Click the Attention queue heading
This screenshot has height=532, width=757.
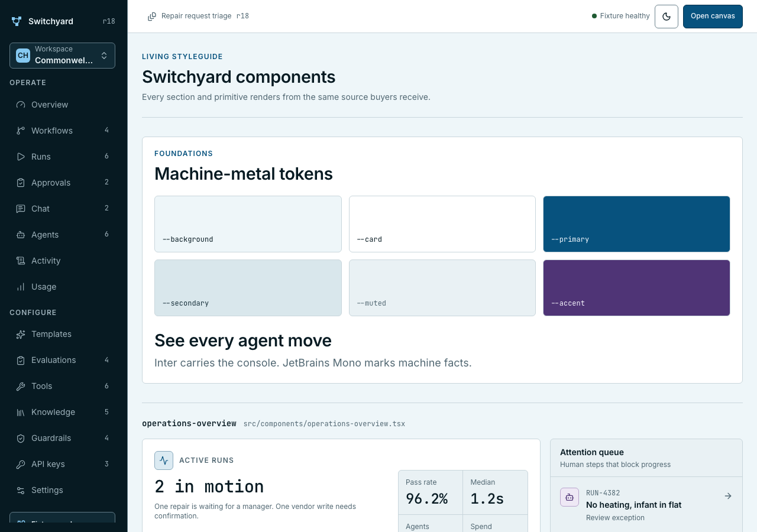592,452
